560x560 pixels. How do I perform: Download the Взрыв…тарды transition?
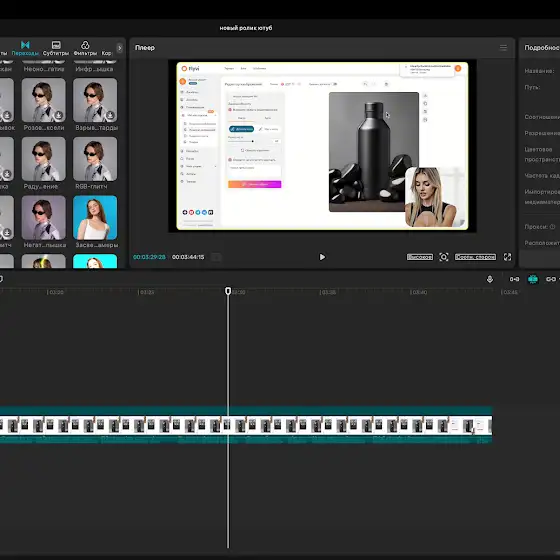tap(110, 115)
